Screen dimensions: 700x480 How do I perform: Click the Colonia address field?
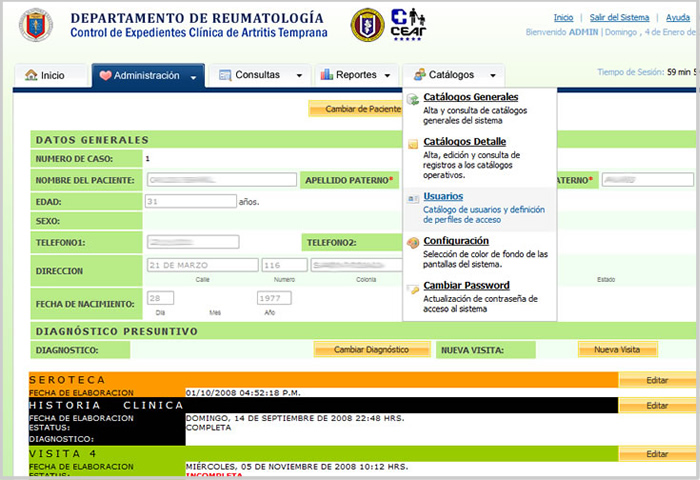coord(357,265)
